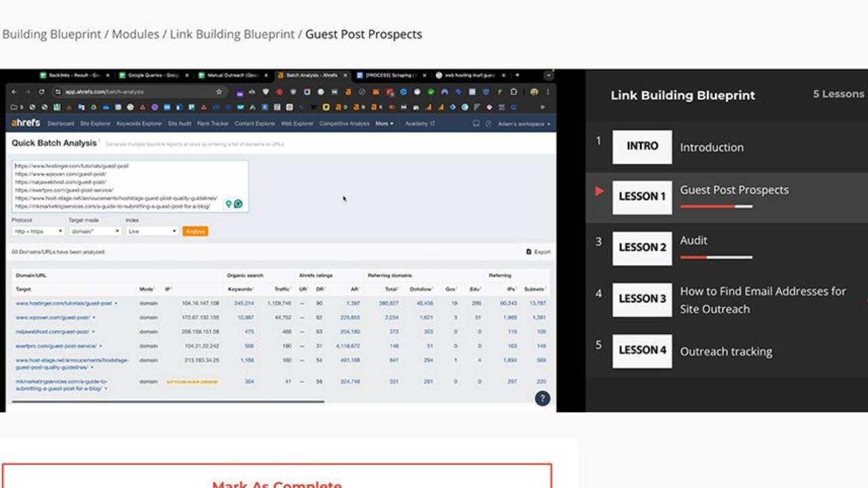
Task: Sort the table by Traffic column
Action: [282, 289]
